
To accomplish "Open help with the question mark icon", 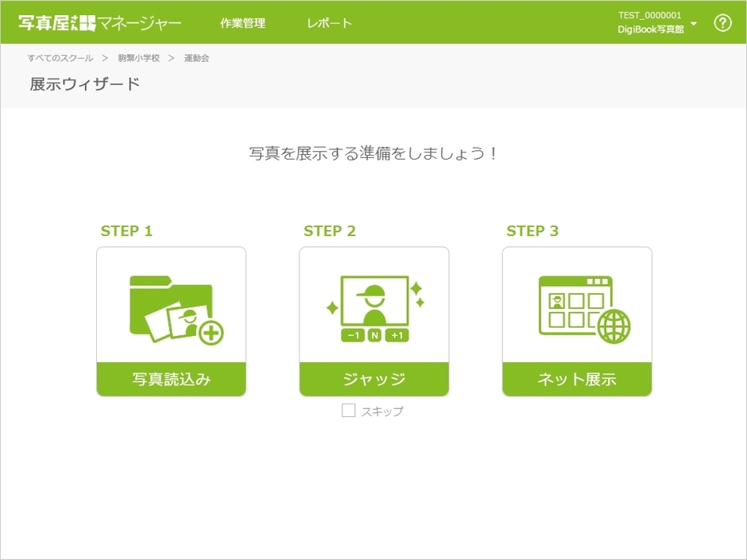I will [x=722, y=23].
